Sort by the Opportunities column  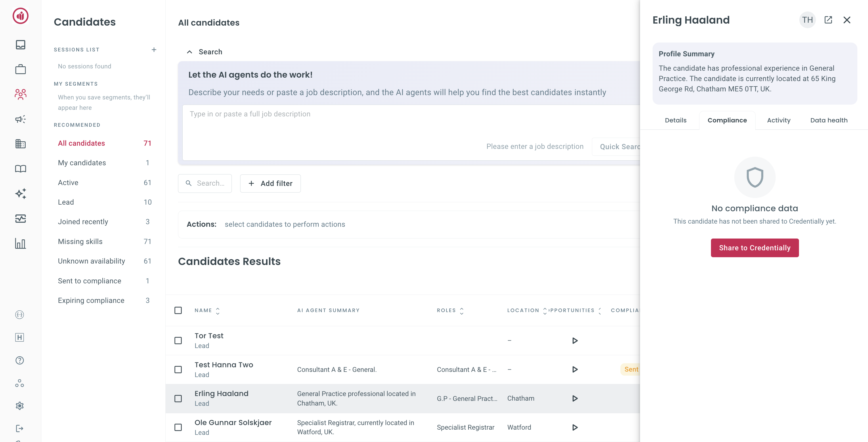point(599,311)
